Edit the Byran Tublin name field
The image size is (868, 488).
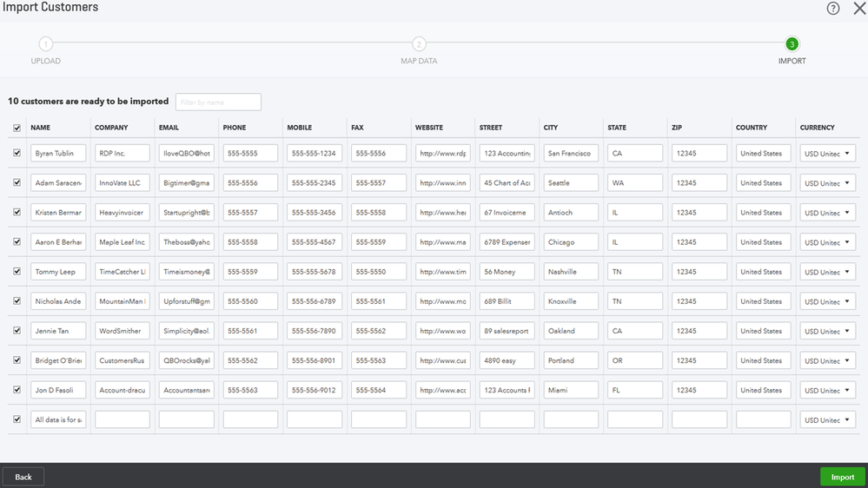pos(58,154)
